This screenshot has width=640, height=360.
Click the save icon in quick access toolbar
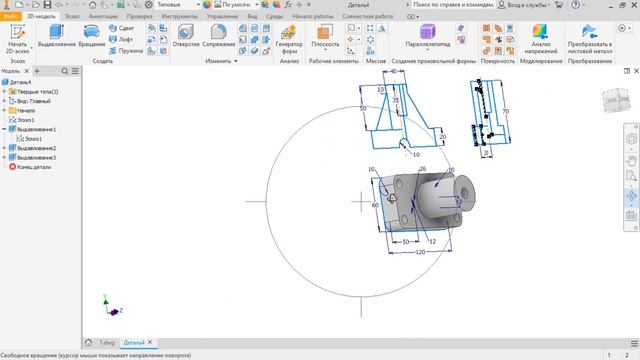tap(47, 5)
